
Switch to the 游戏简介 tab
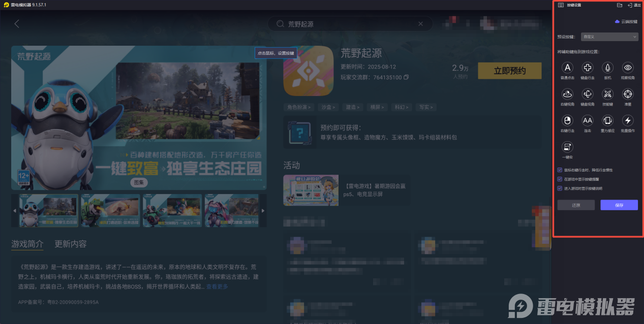tap(26, 244)
